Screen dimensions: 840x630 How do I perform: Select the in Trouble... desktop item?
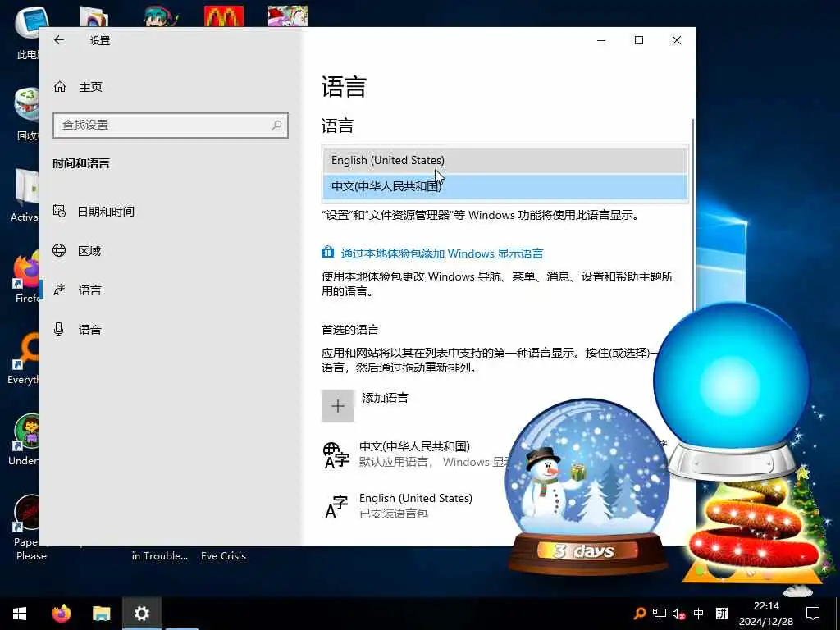click(x=160, y=556)
